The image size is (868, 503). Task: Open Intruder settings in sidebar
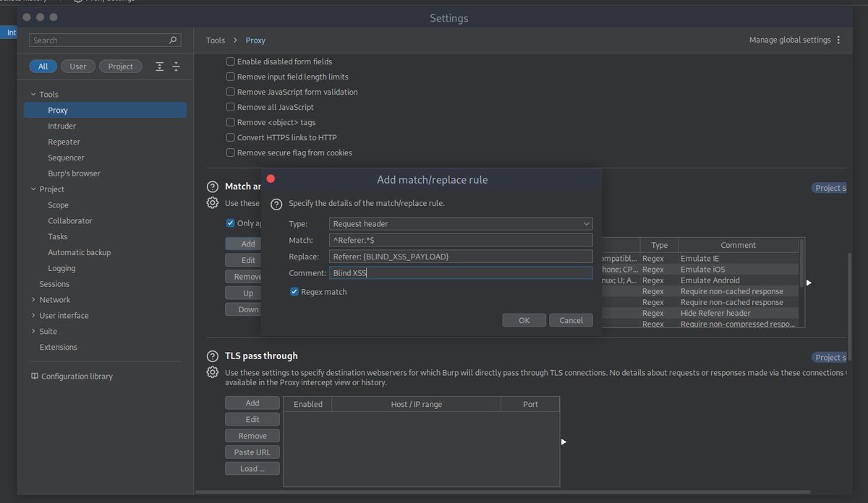[62, 126]
